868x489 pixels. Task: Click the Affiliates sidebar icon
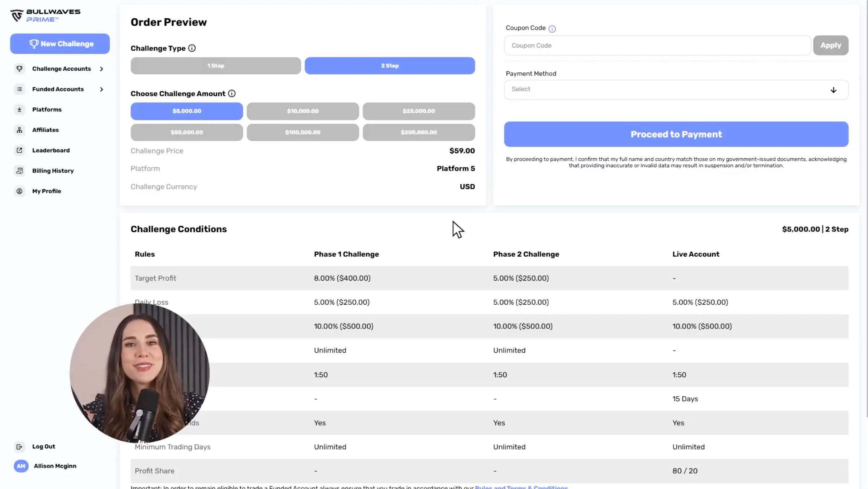(19, 130)
